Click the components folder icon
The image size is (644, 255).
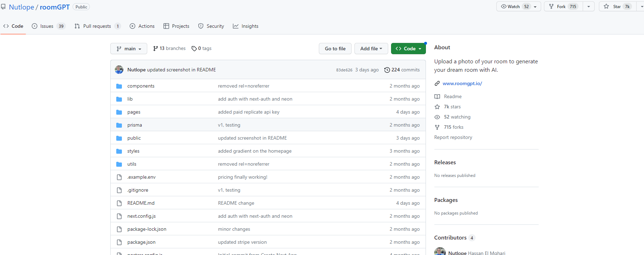click(119, 86)
